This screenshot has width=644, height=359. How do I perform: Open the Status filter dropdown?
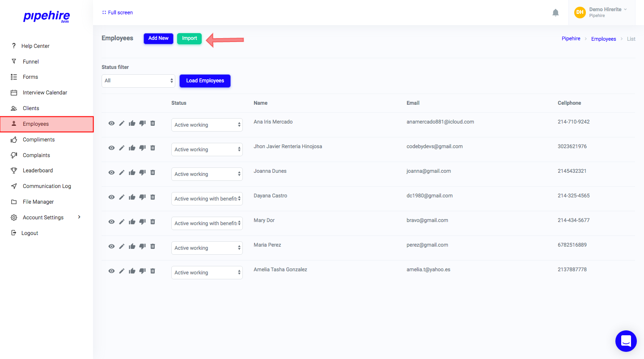[138, 81]
